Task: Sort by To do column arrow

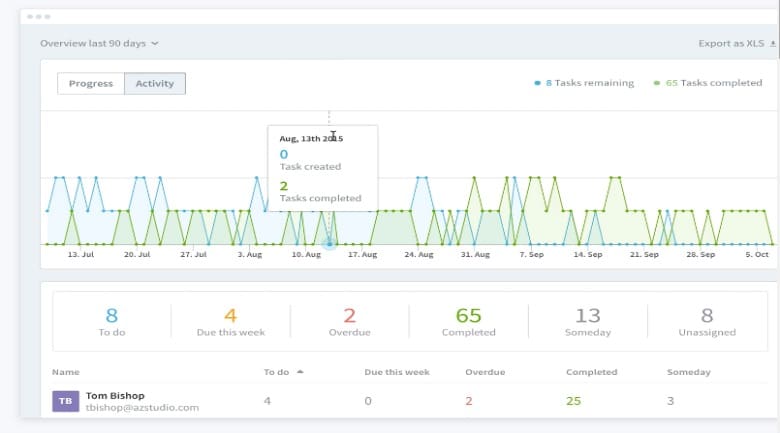Action: (300, 372)
